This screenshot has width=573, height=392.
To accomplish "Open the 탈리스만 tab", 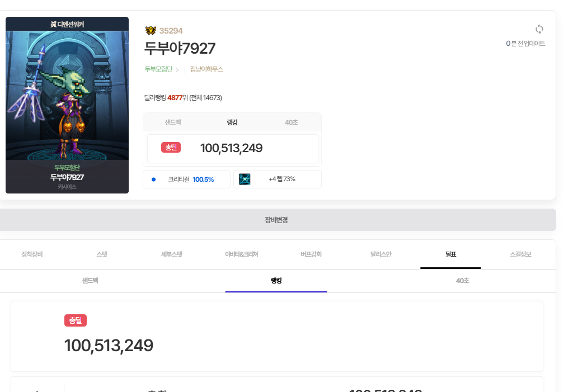I will coord(381,254).
